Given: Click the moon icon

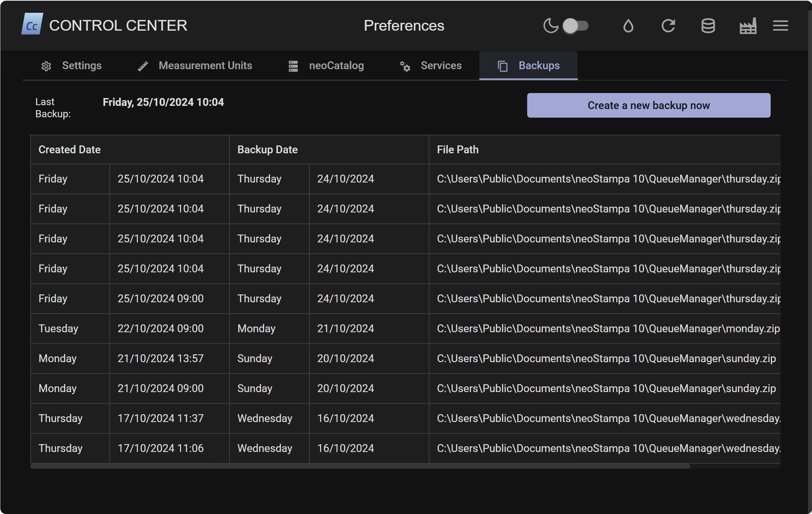Looking at the screenshot, I should point(550,26).
